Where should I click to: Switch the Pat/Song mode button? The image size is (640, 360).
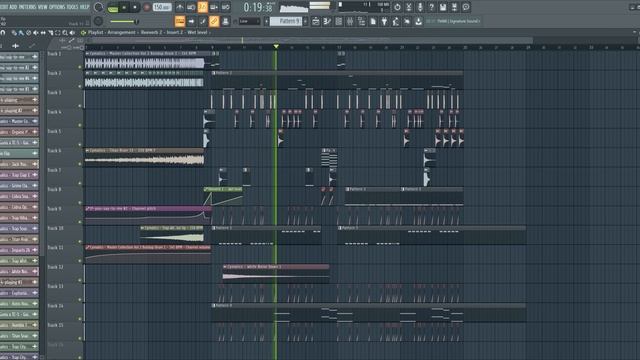113,7
